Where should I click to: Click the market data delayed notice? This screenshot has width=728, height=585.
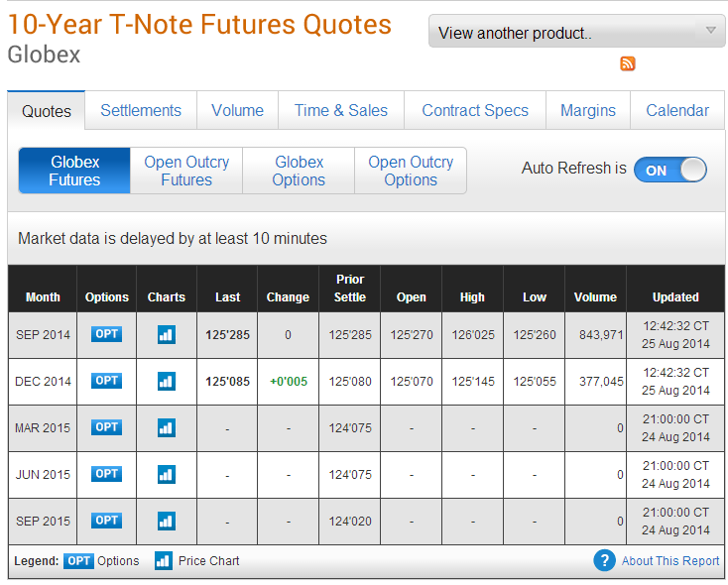tap(173, 239)
